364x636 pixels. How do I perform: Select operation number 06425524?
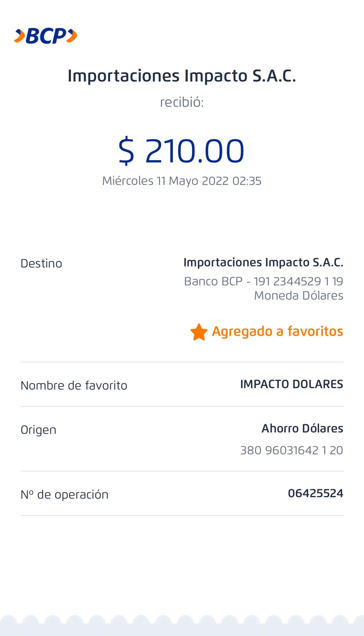tap(315, 493)
